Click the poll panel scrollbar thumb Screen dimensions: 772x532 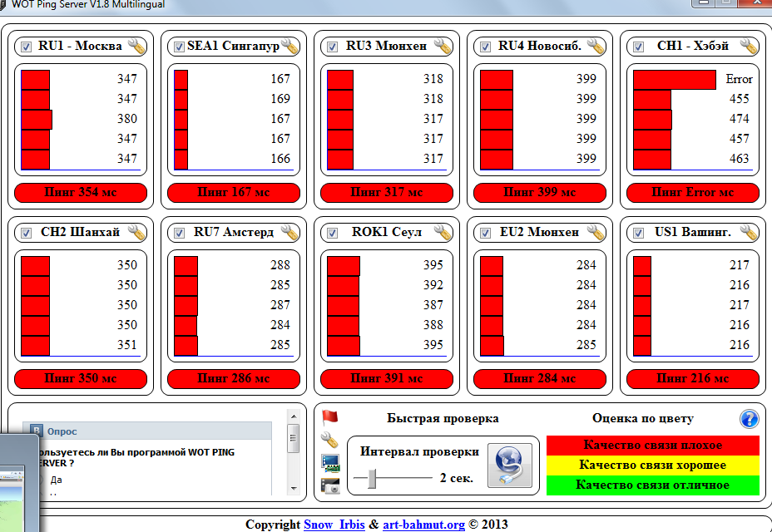[x=294, y=438]
